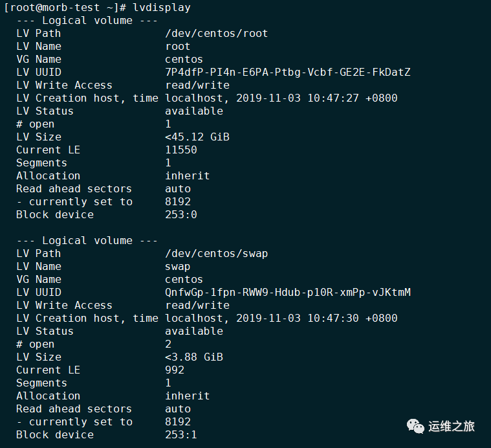491x448 pixels.
Task: Click the /dev/centos/swap path
Action: 216,254
